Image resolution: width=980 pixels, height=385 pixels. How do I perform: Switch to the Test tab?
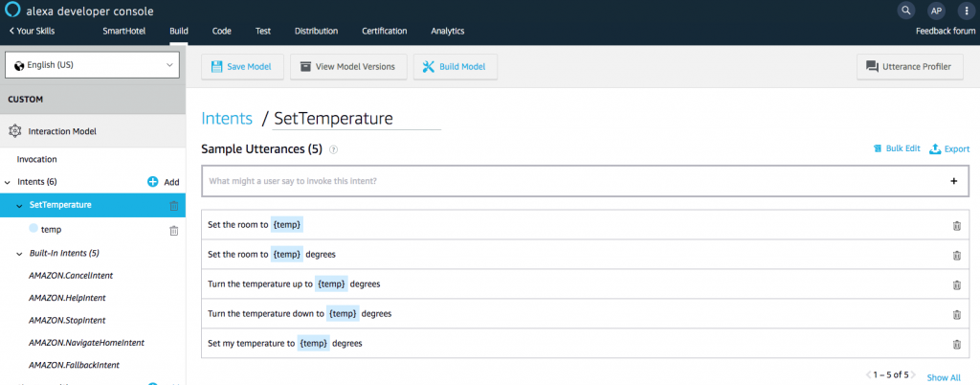[x=263, y=31]
